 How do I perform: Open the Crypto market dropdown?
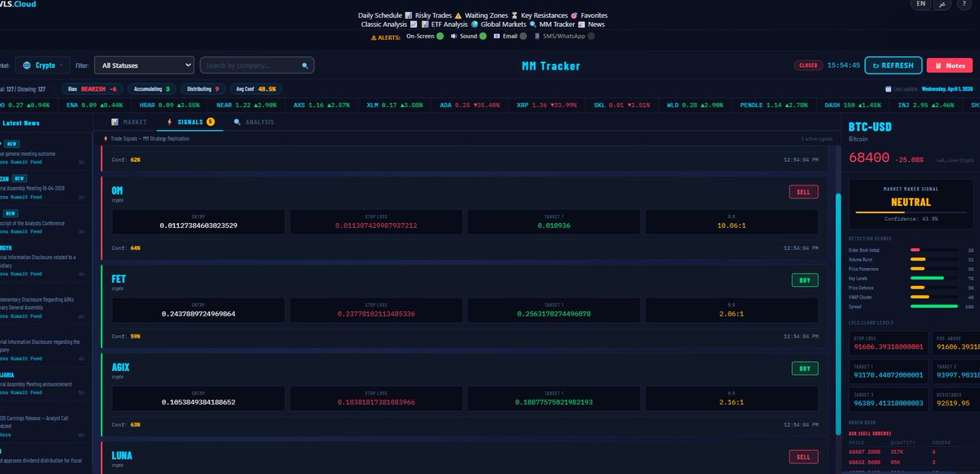tap(43, 65)
